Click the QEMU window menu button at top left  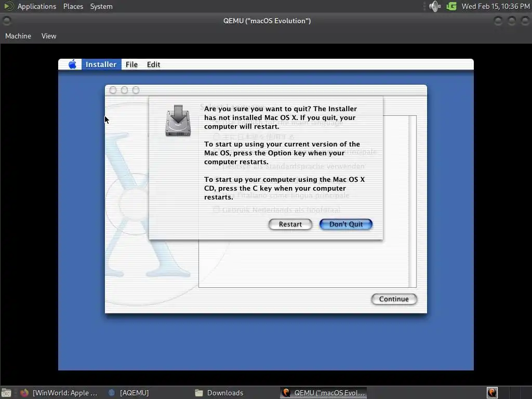6,21
